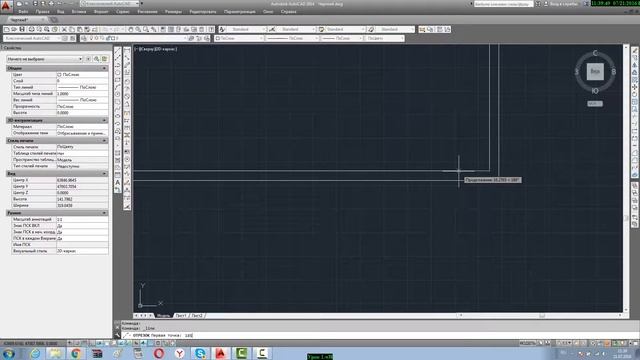Open the AutoCAD application menu logo

(6, 5)
